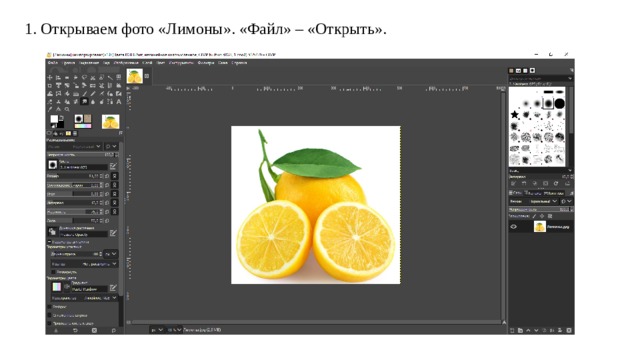Image resolution: width=640 pixels, height=360 pixels.
Task: Select the Fuzzy Select magic wand tool
Action: coord(110,78)
